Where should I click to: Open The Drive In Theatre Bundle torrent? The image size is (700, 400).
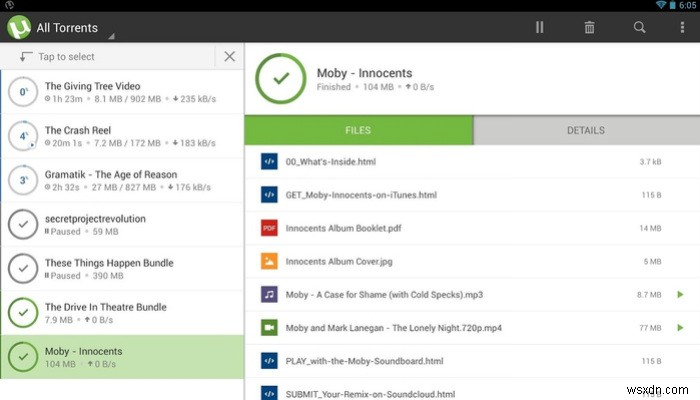[122, 312]
